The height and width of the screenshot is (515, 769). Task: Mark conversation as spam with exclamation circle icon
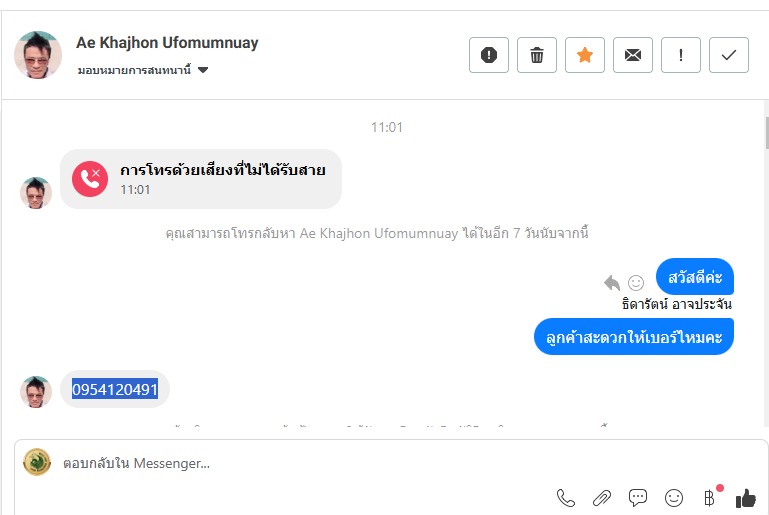pos(489,55)
